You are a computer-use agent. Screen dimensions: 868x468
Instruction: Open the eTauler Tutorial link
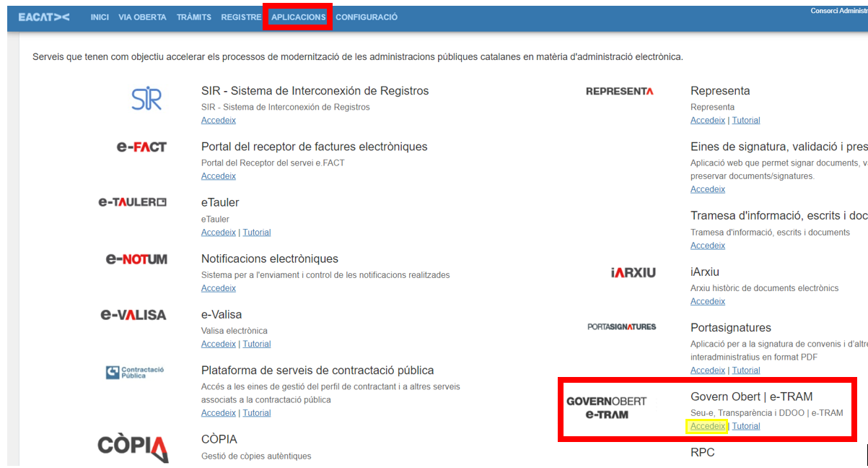click(257, 233)
